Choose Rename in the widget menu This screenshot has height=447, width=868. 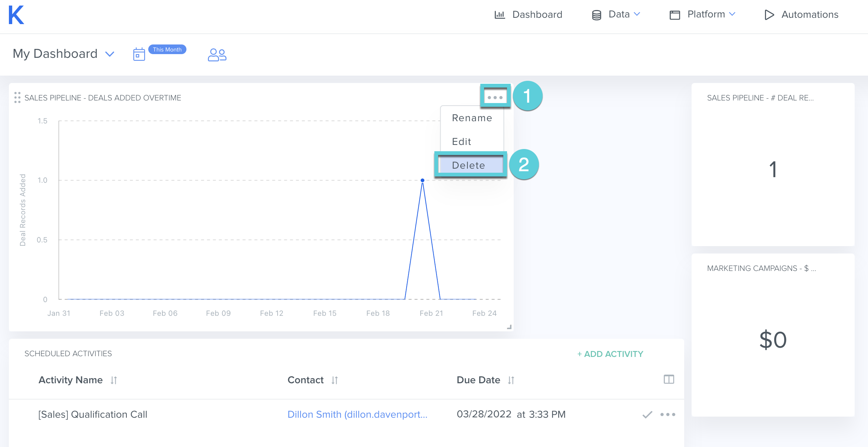click(472, 118)
